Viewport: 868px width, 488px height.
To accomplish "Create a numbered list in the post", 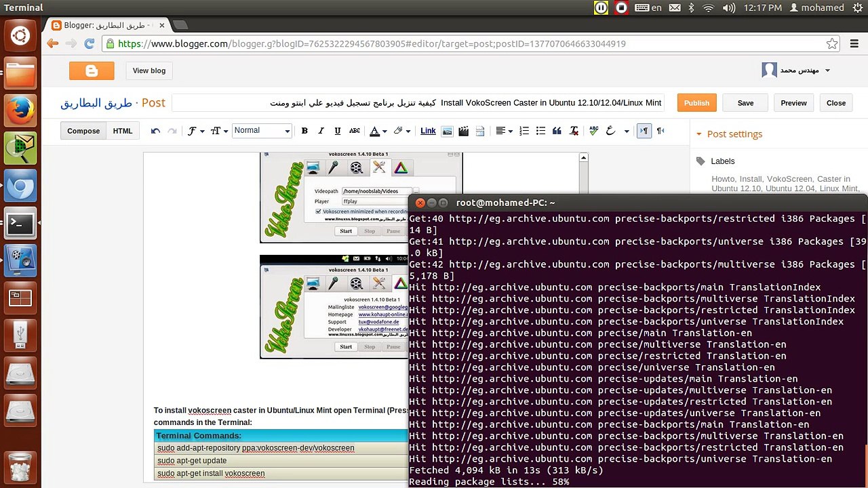I will (x=524, y=131).
